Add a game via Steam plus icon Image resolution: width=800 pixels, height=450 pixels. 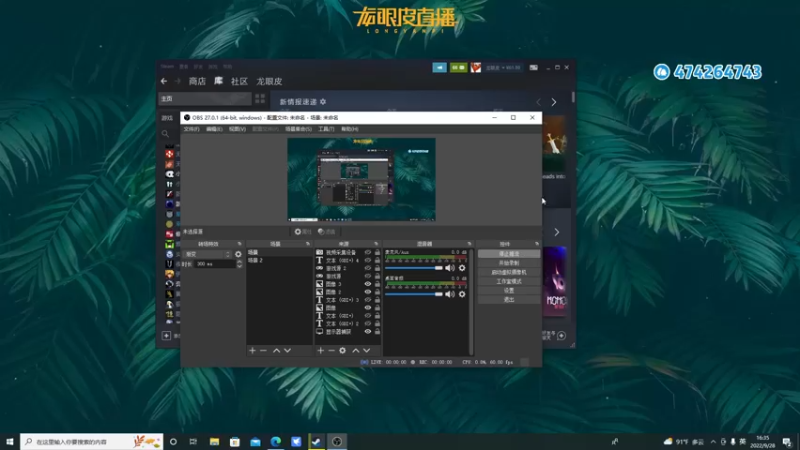point(166,335)
